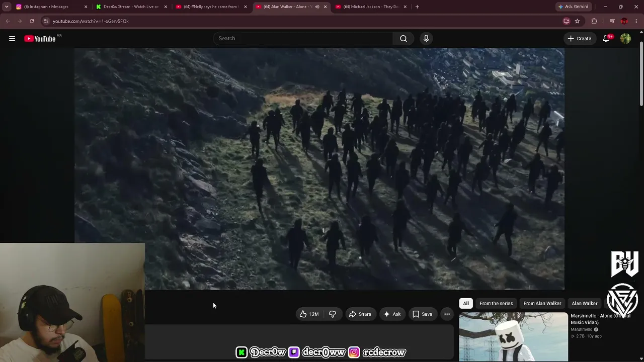The width and height of the screenshot is (644, 362).
Task: Open Marshmello - Alone video title link
Action: tap(600, 319)
